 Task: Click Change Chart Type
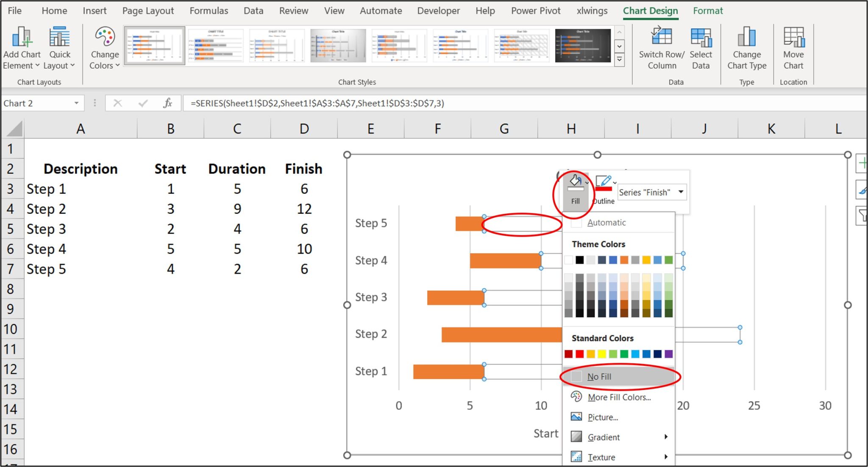point(747,47)
